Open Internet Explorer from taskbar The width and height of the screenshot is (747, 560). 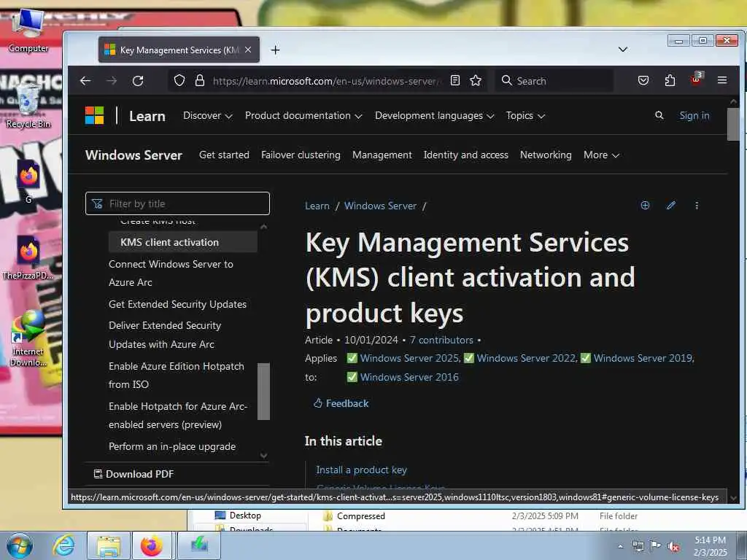click(64, 545)
